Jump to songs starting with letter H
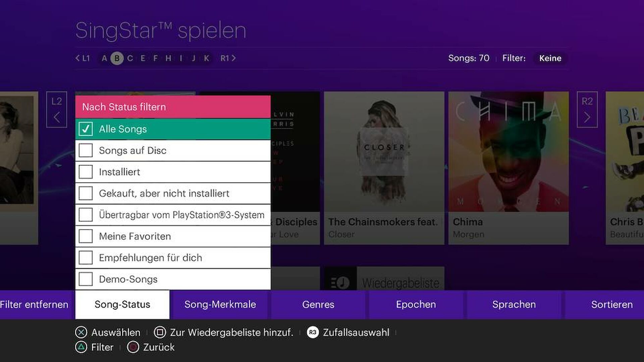Screen dimensions: 644x362 click(x=168, y=58)
